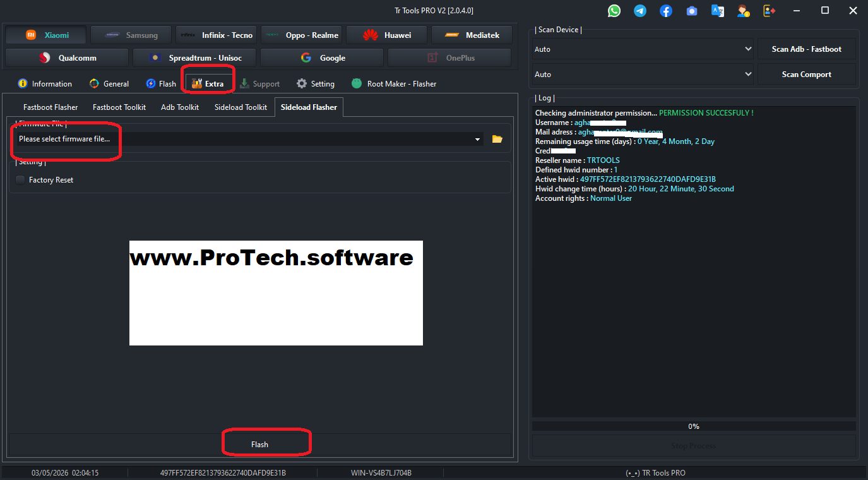Click TR Tools PRO label in status bar
The height and width of the screenshot is (480, 868).
(655, 473)
